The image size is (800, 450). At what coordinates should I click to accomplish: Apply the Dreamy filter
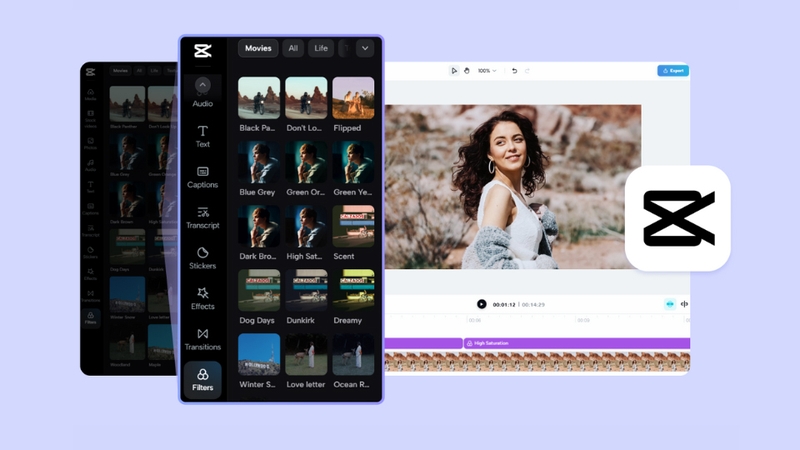(353, 290)
